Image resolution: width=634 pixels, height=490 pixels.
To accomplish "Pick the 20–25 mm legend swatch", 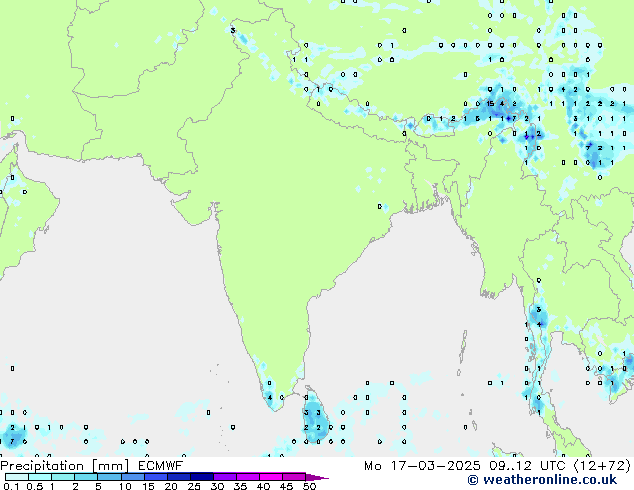I will click(x=179, y=477).
